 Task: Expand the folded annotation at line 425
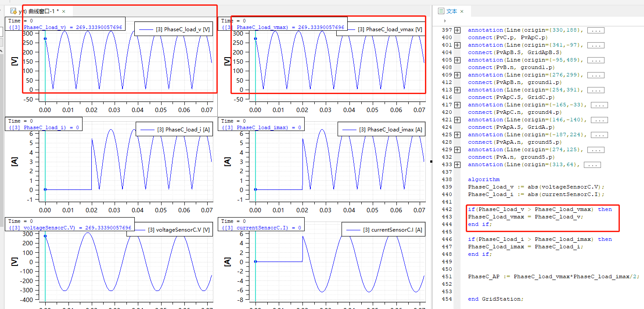click(457, 135)
